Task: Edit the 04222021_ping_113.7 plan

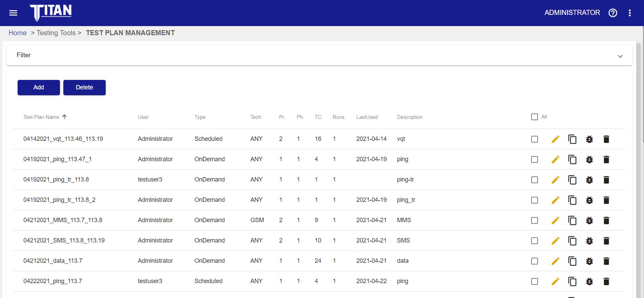Action: 555,281
